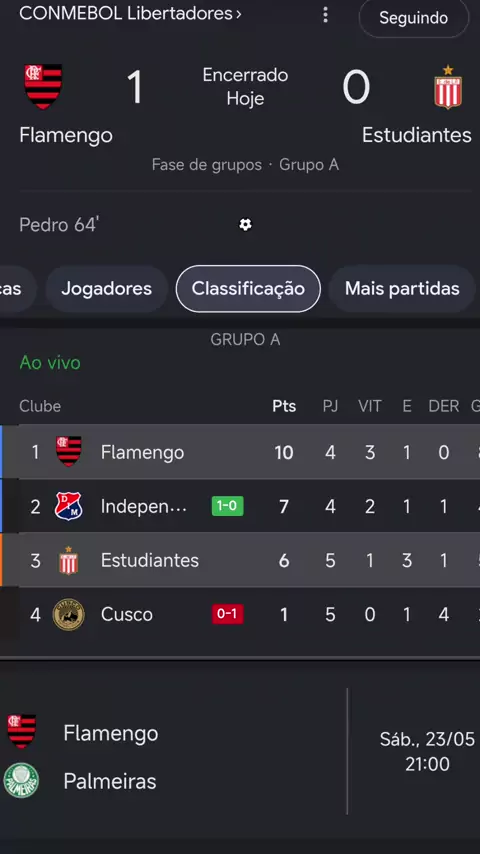Tap the Estudiantes crest in the scoreboard

pyautogui.click(x=448, y=88)
